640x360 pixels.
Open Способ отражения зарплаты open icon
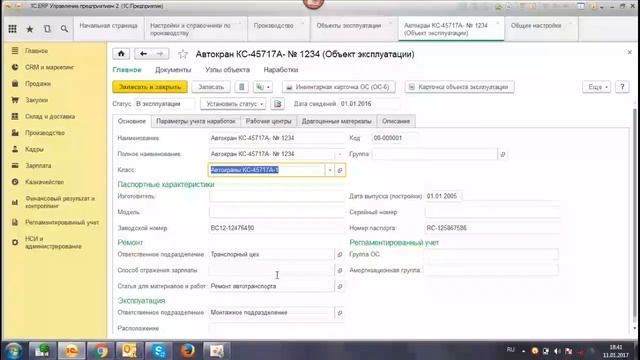(x=340, y=270)
